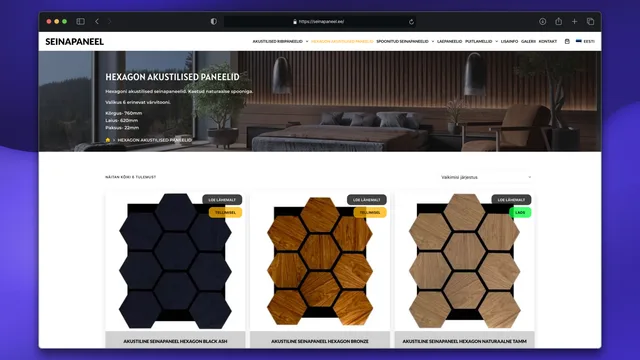Click the green Laos badge on Naturaalne Tamm

520,212
